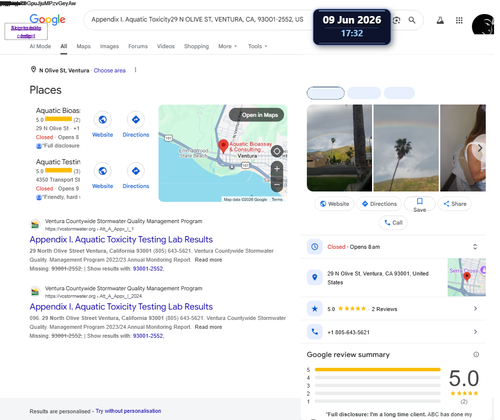Image resolution: width=500 pixels, height=420 pixels.
Task: Open three-dot menu beside Choose area
Action: [x=135, y=70]
